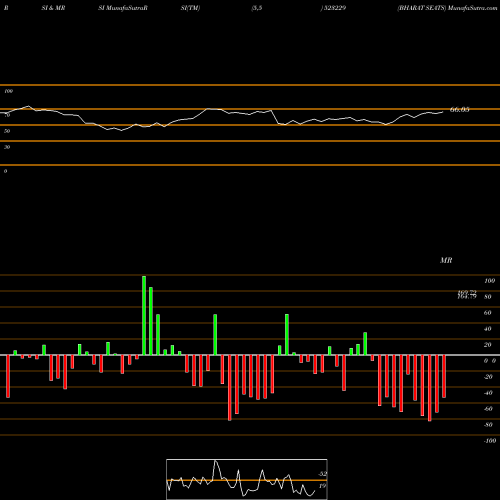Click the 100 label on the MR axis
Viewport: 500px width, 500px height.
[489, 281]
